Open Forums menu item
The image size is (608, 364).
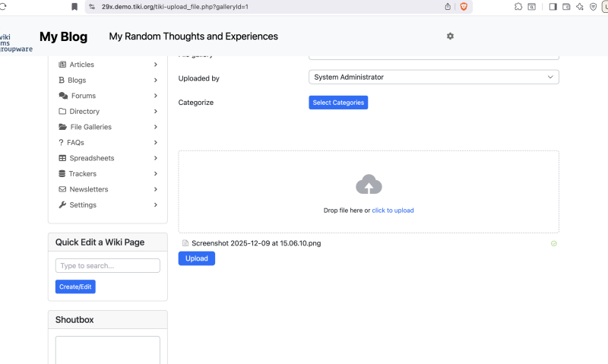(84, 95)
